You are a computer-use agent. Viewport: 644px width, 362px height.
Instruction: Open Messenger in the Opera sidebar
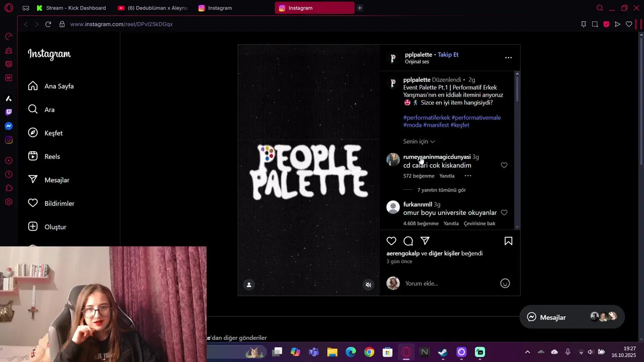point(9,126)
